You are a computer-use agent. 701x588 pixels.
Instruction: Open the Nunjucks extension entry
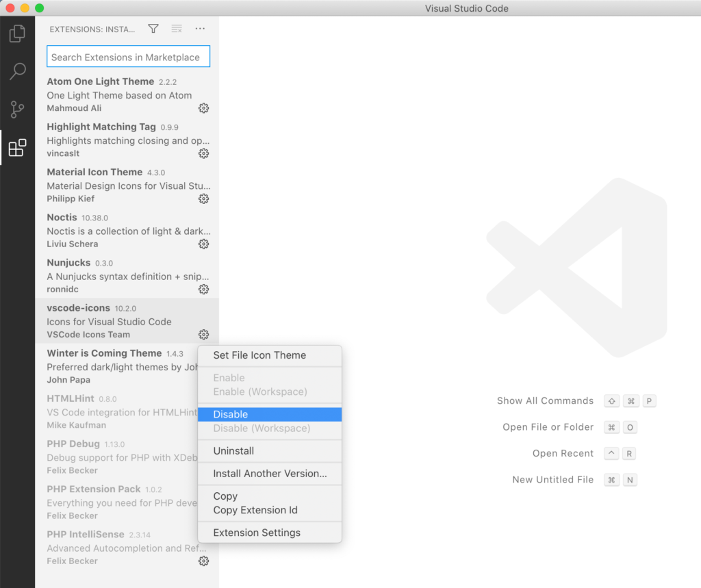coord(127,275)
